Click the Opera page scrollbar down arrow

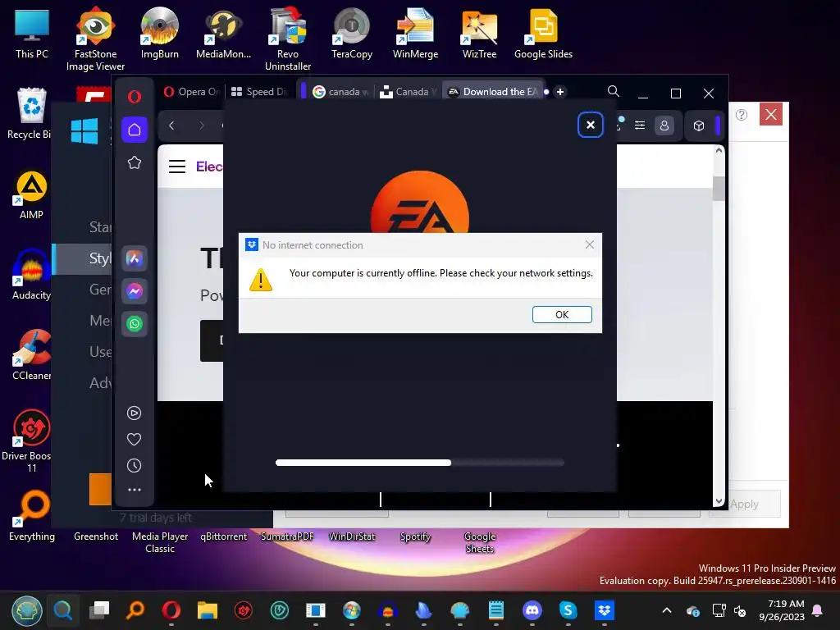(x=719, y=501)
